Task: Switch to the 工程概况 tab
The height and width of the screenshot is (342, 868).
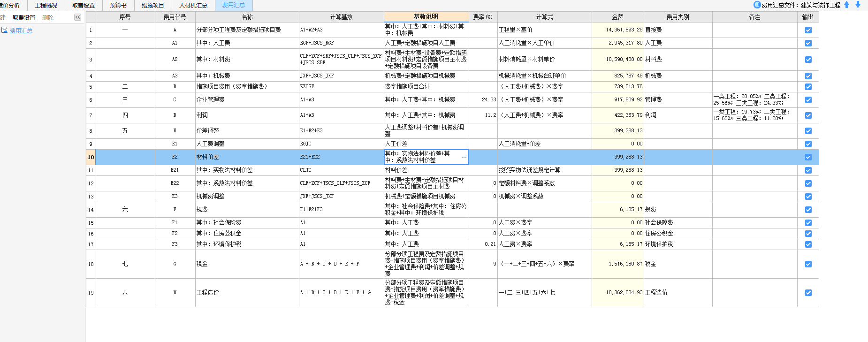Action: pyautogui.click(x=46, y=5)
